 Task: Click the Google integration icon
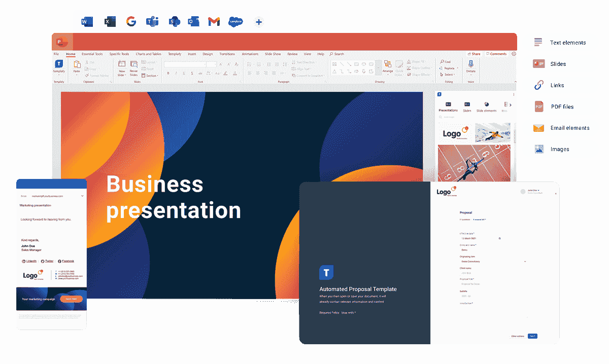click(131, 21)
